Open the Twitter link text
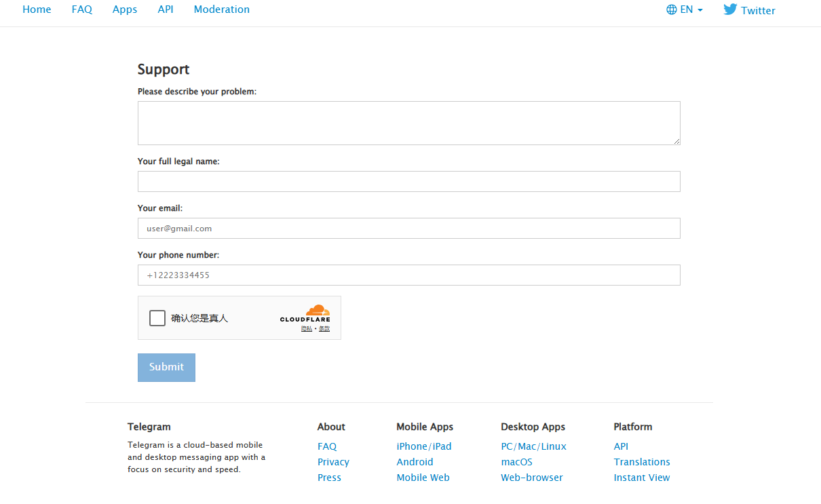Image resolution: width=821 pixels, height=504 pixels. point(758,10)
